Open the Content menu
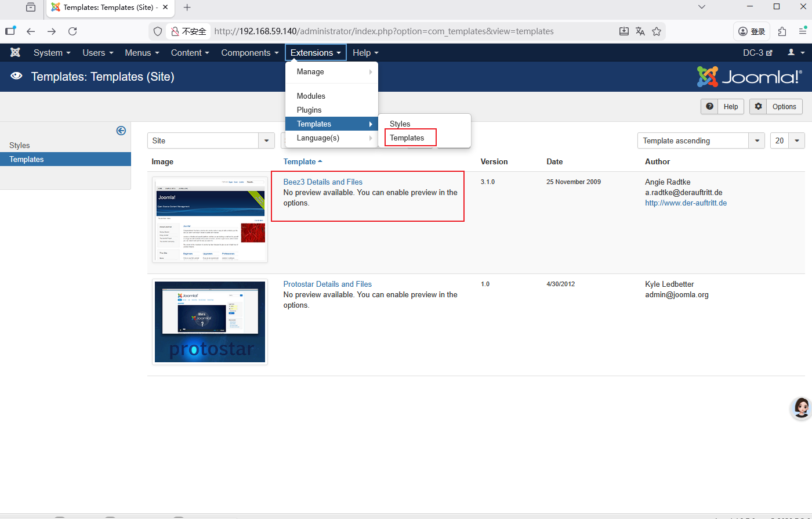 point(190,53)
